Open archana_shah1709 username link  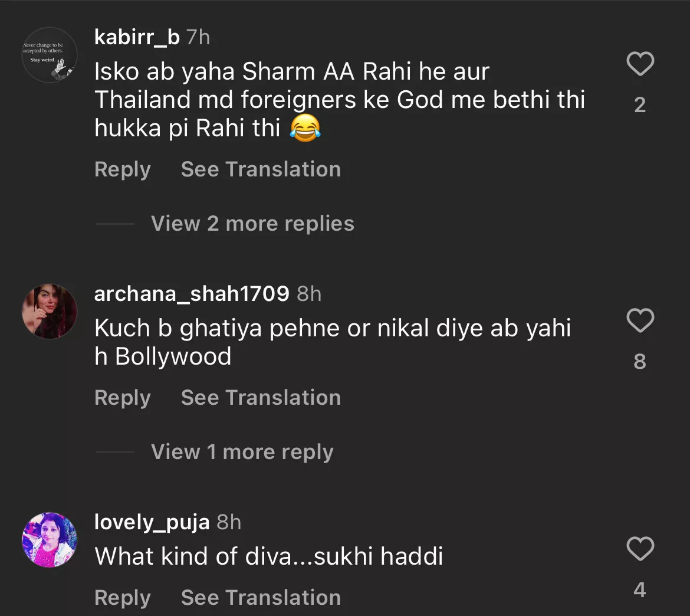192,293
